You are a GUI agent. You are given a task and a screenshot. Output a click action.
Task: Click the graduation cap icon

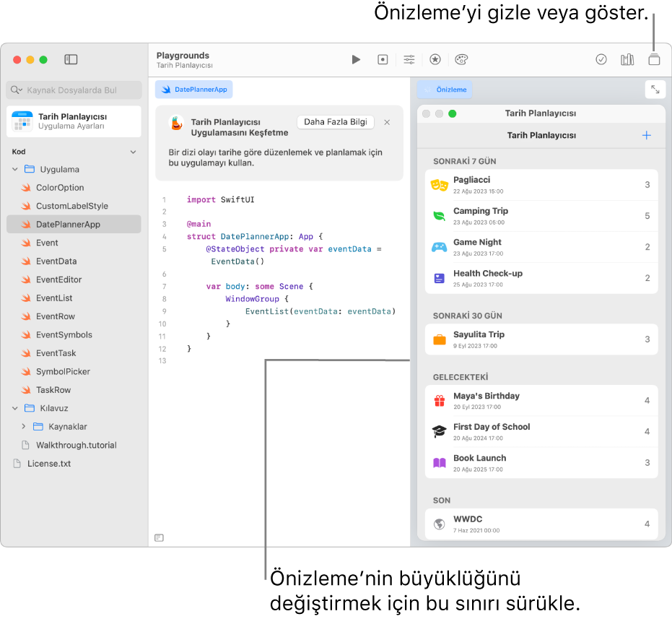tap(440, 431)
